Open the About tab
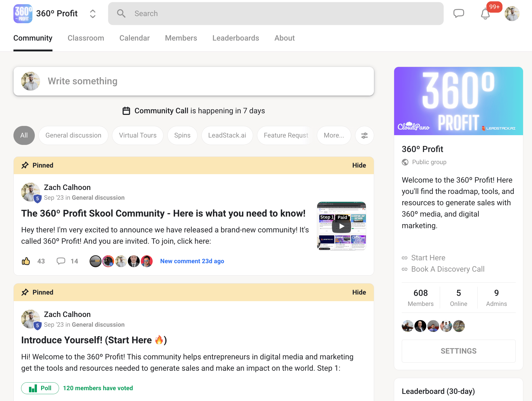The height and width of the screenshot is (401, 532). (x=284, y=38)
